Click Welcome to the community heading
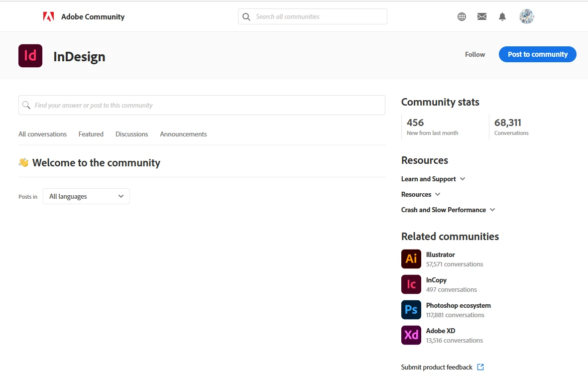 [96, 162]
